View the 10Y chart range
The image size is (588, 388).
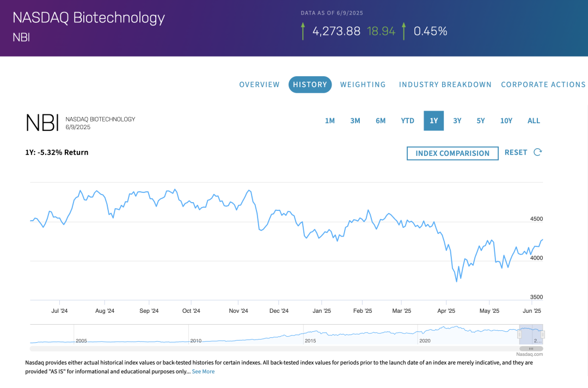tap(506, 121)
